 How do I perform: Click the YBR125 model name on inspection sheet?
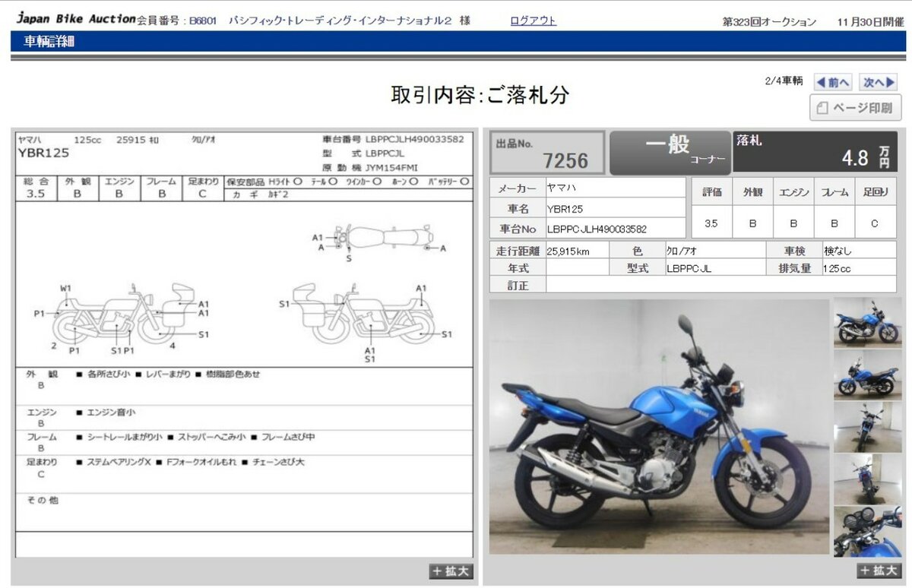point(43,153)
